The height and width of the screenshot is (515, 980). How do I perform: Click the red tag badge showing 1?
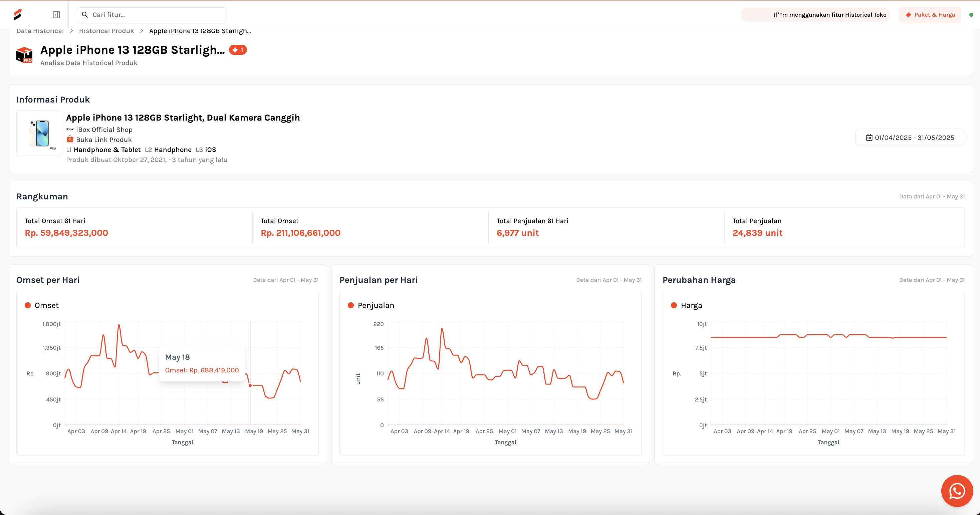click(238, 50)
